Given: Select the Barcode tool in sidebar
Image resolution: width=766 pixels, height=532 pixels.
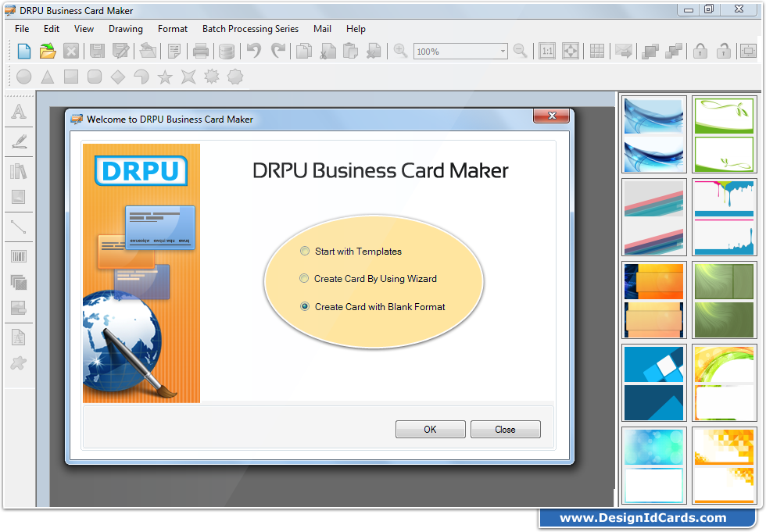Looking at the screenshot, I should pyautogui.click(x=19, y=256).
